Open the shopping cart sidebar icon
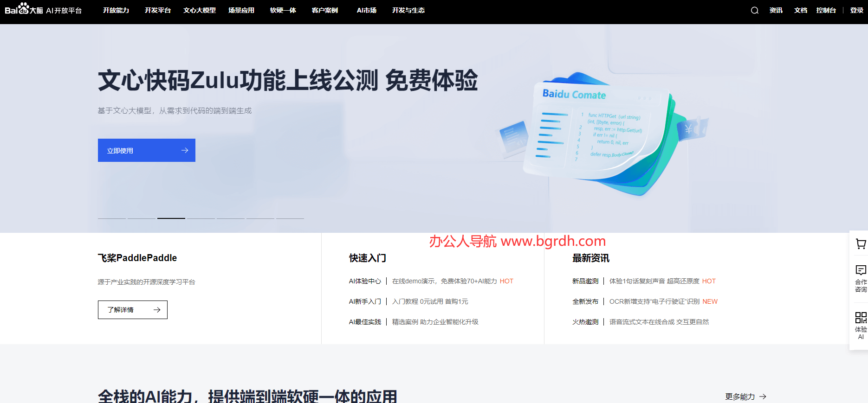Image resolution: width=868 pixels, height=403 pixels. (x=861, y=243)
